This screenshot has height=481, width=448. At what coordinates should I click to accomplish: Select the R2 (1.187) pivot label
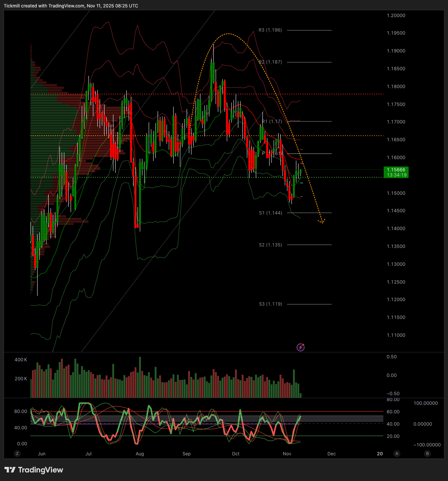click(270, 62)
